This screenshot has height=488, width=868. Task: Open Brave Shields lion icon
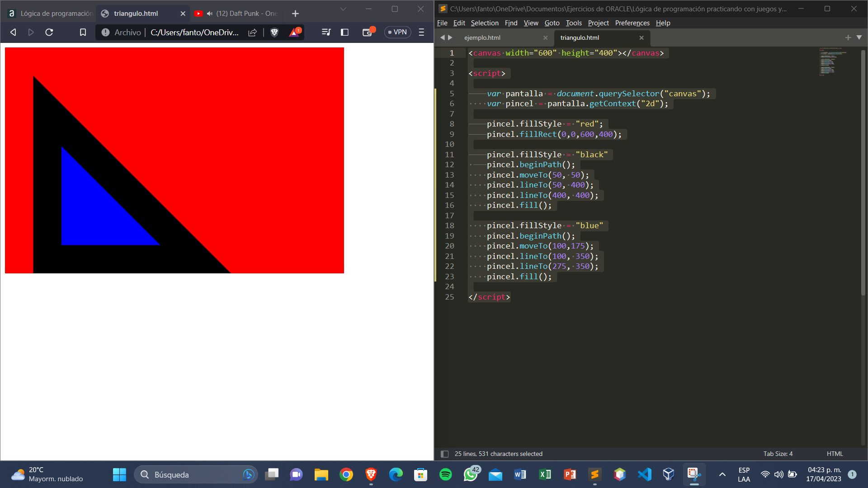[274, 32]
